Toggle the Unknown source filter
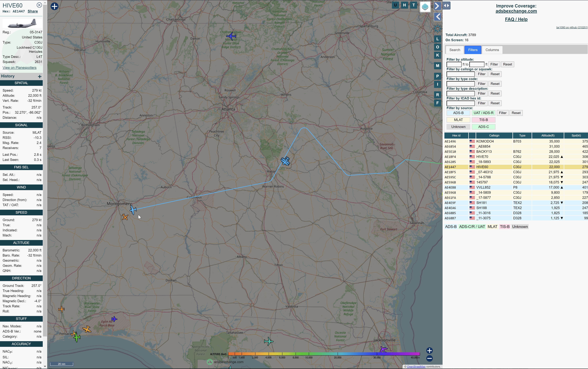Viewport: 588px width, 369px height. [x=458, y=127]
